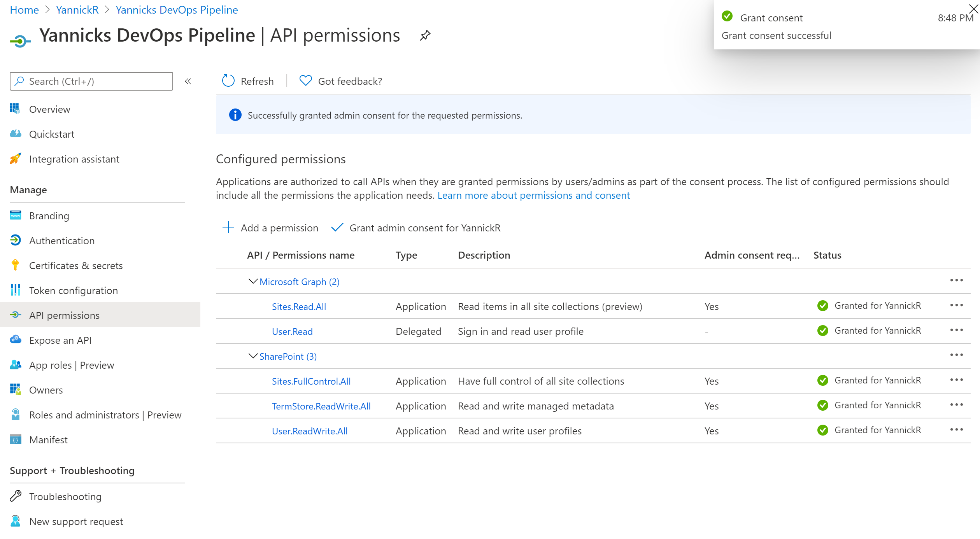The width and height of the screenshot is (980, 539).
Task: Open the Overview menu item
Action: (x=49, y=109)
